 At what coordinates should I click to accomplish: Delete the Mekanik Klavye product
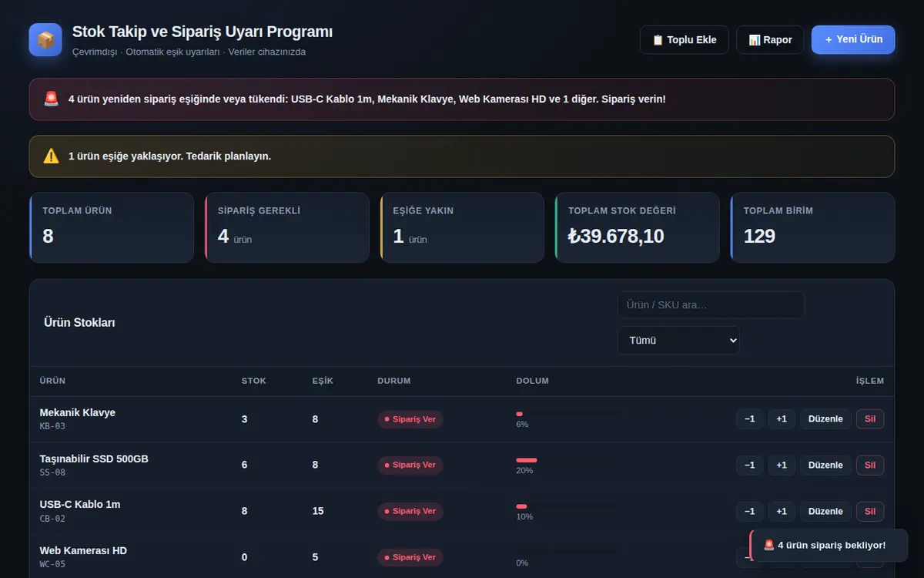coord(870,419)
